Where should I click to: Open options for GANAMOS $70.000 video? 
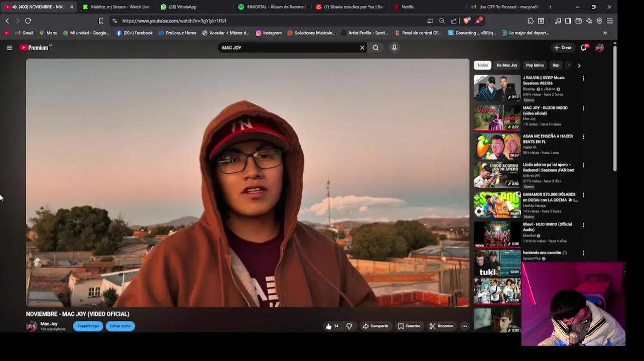(x=583, y=195)
